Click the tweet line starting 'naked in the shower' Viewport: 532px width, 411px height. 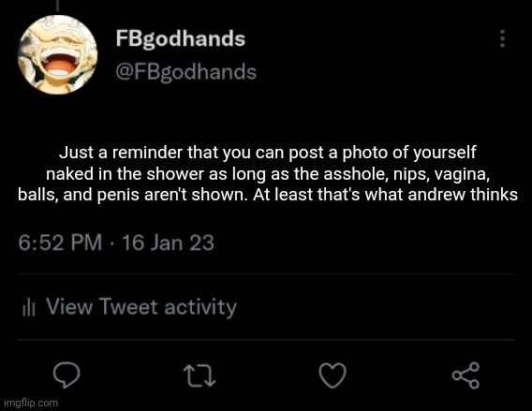(268, 174)
